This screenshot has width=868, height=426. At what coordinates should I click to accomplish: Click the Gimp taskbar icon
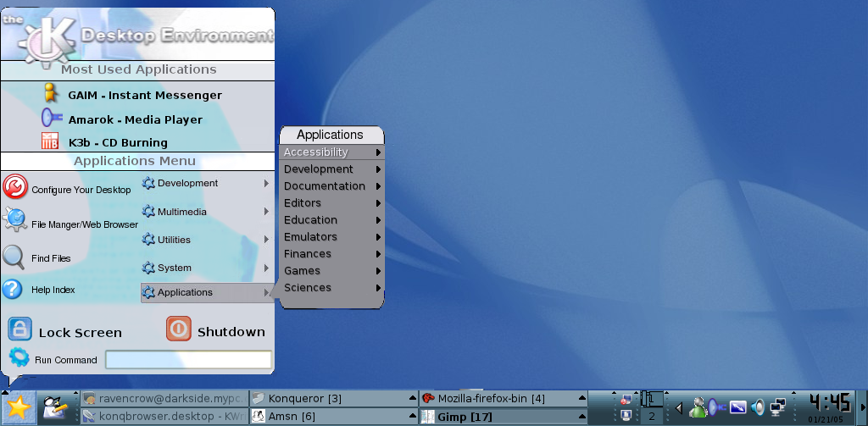click(x=428, y=416)
